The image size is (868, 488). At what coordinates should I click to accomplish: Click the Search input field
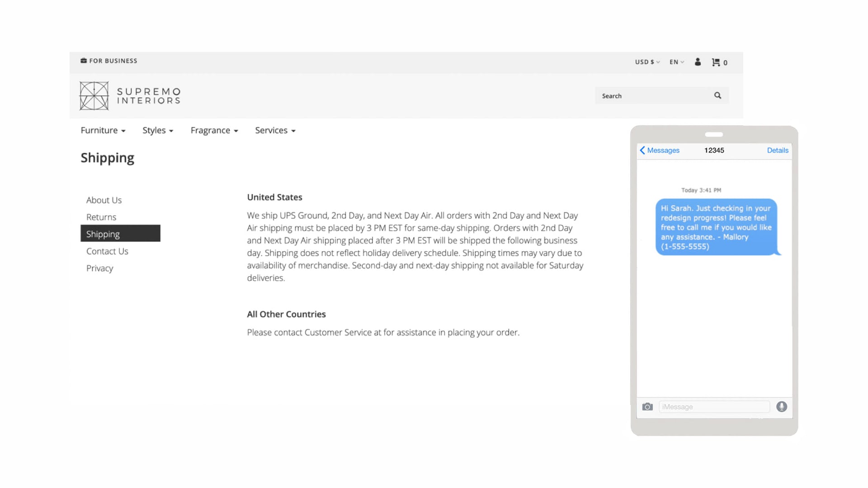[653, 96]
